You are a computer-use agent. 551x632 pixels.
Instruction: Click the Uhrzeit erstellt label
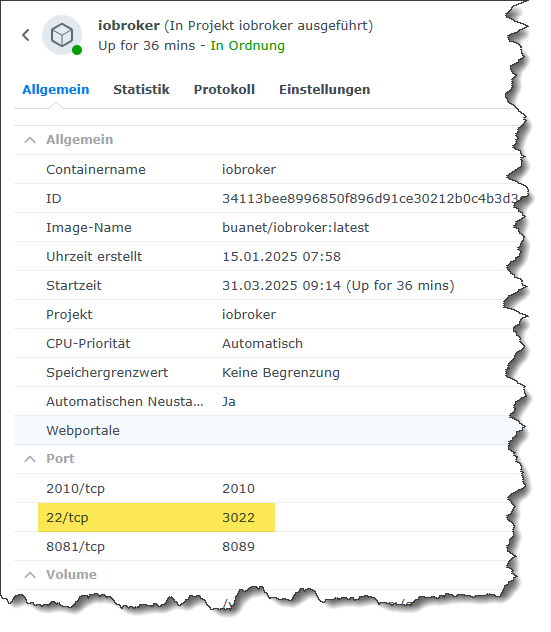click(x=94, y=256)
